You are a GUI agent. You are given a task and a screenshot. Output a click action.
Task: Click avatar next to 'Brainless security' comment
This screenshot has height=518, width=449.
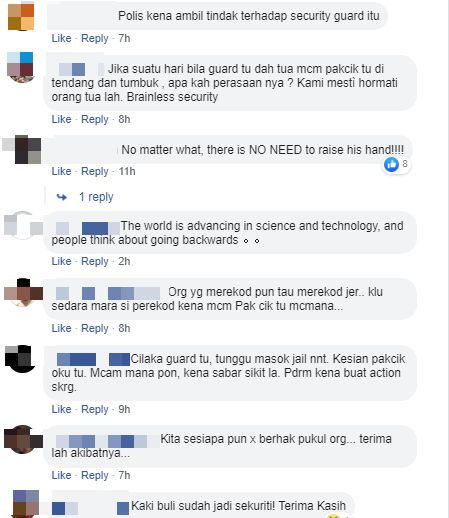point(21,67)
